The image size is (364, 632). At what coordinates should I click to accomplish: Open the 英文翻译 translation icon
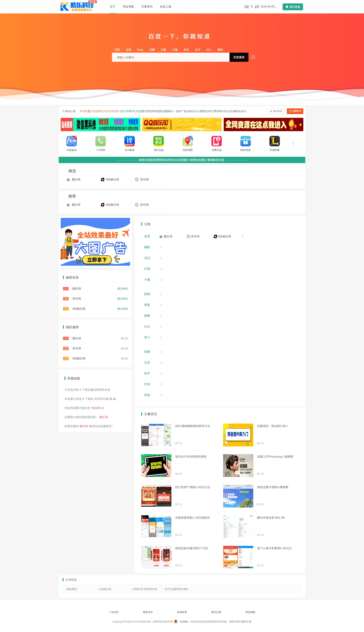[129, 141]
